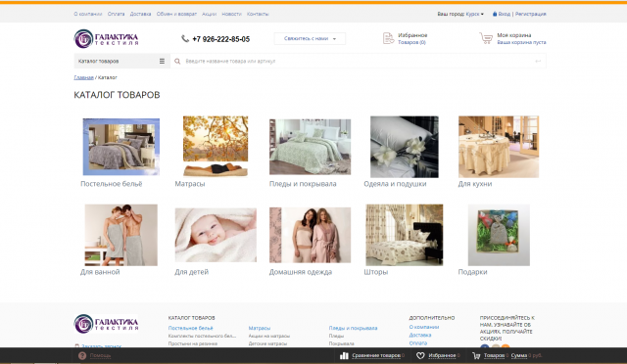Open the Доставка top menu item

pos(140,14)
